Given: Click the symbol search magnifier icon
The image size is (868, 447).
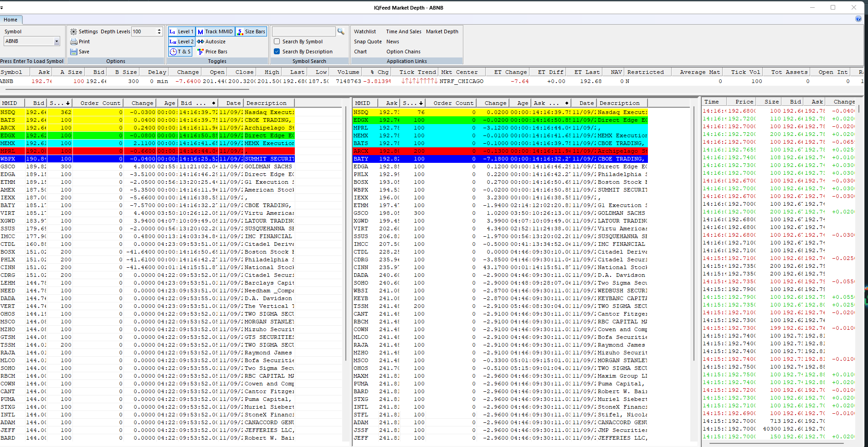Looking at the screenshot, I should point(341,31).
